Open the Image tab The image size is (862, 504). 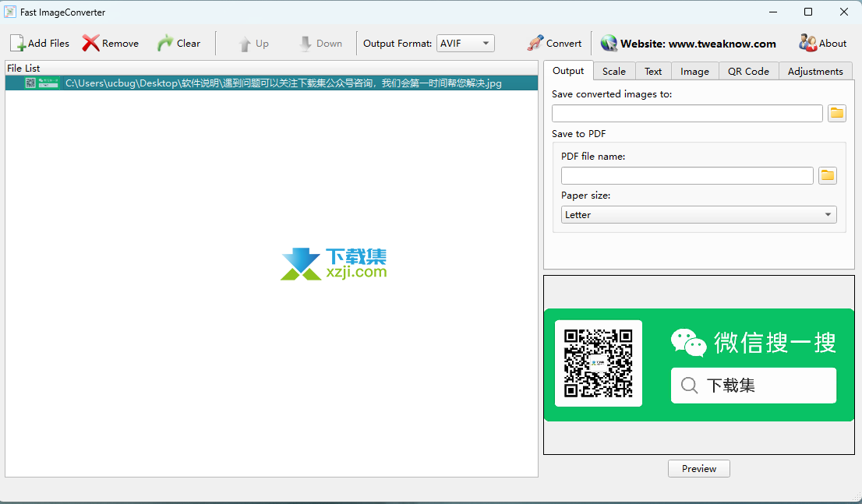click(695, 72)
